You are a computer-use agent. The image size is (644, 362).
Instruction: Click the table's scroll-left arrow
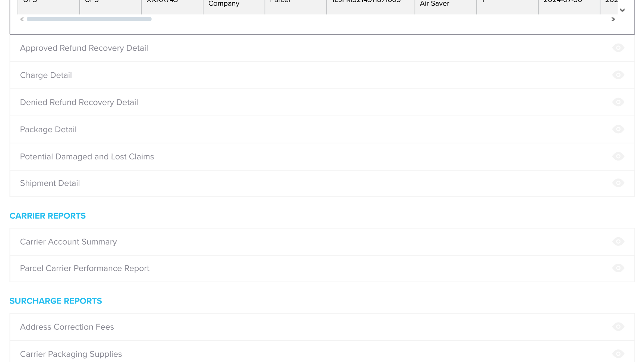[22, 19]
